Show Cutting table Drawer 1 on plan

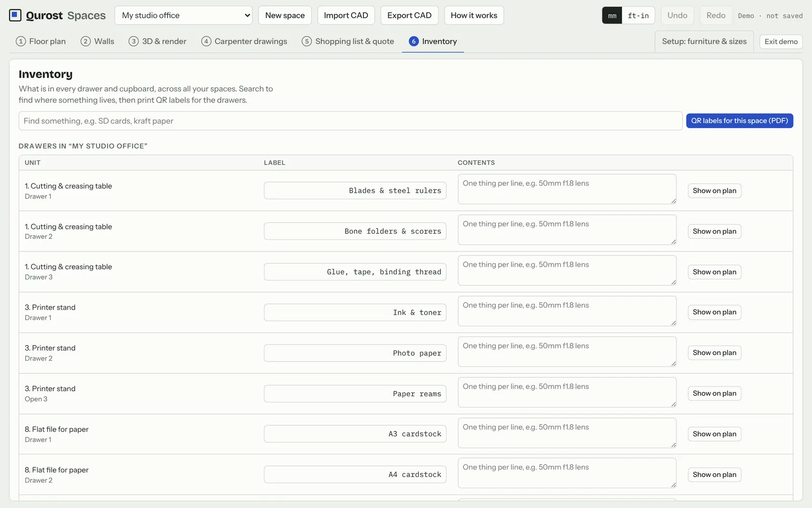[x=714, y=190]
